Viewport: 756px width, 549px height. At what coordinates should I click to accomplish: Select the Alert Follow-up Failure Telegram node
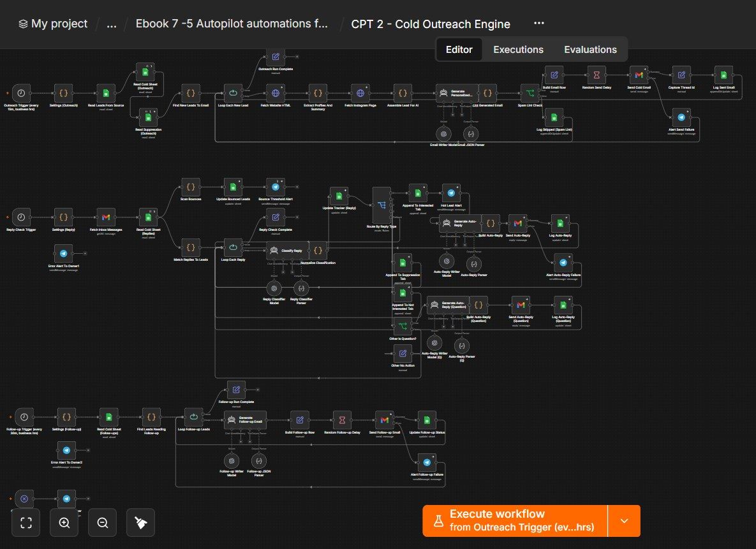(x=427, y=463)
